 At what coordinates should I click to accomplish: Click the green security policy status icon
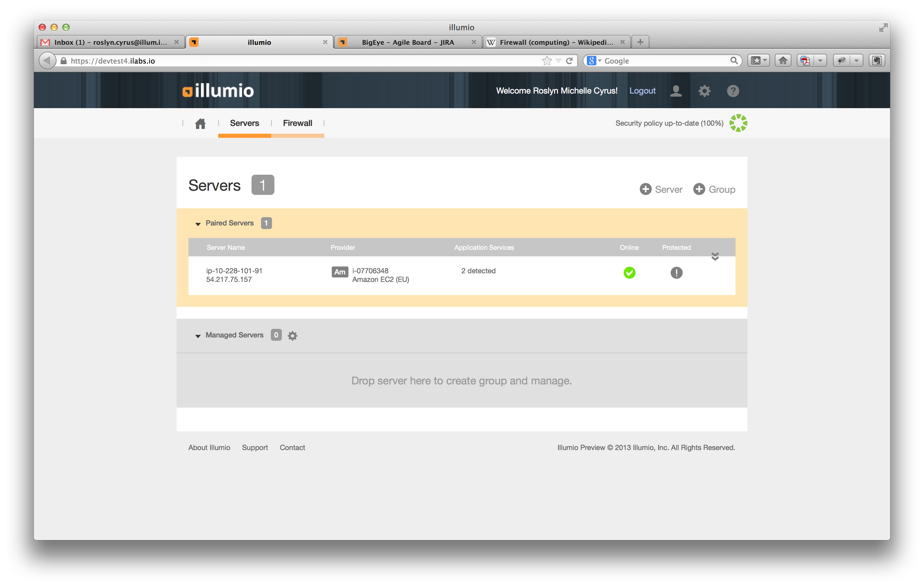738,123
